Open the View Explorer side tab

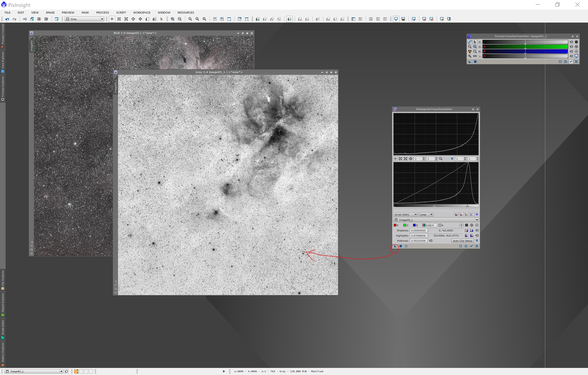click(x=3, y=62)
